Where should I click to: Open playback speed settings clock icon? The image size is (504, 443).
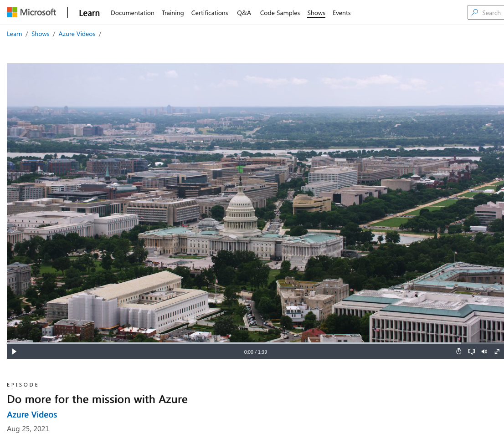tap(459, 351)
